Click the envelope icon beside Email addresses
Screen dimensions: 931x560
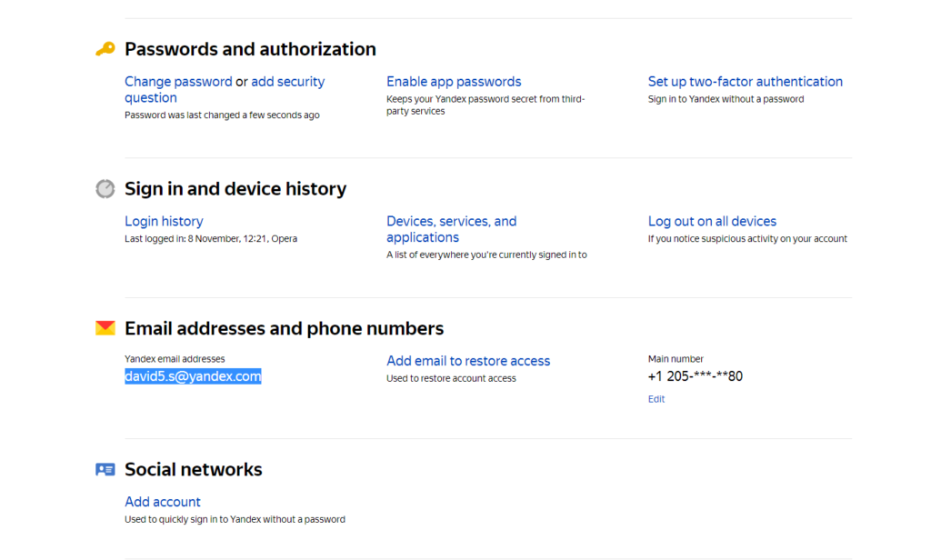point(105,328)
